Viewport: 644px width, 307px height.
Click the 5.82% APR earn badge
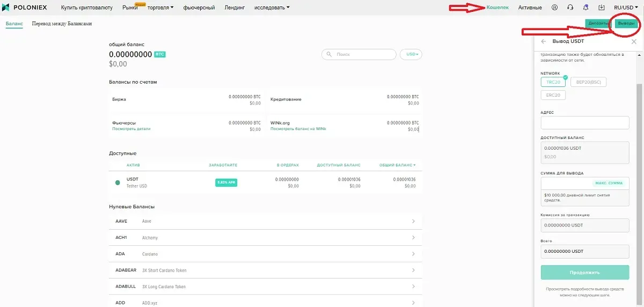226,182
